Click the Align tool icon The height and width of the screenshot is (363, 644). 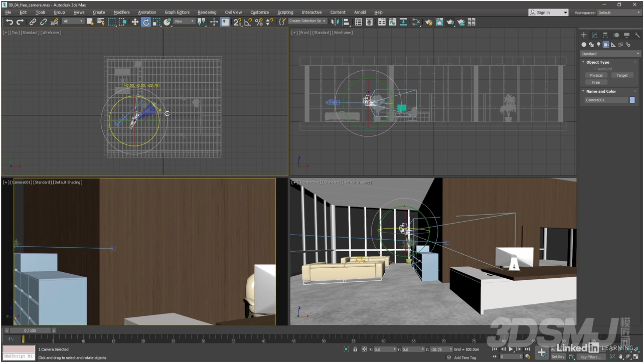[x=346, y=22]
